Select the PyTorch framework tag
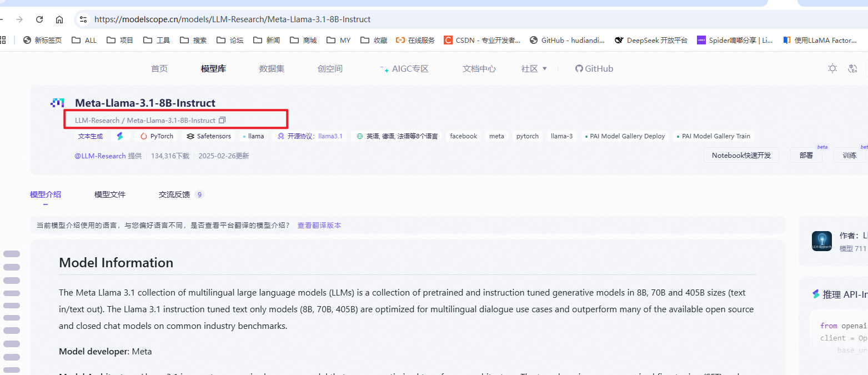This screenshot has height=375, width=868. tap(156, 136)
